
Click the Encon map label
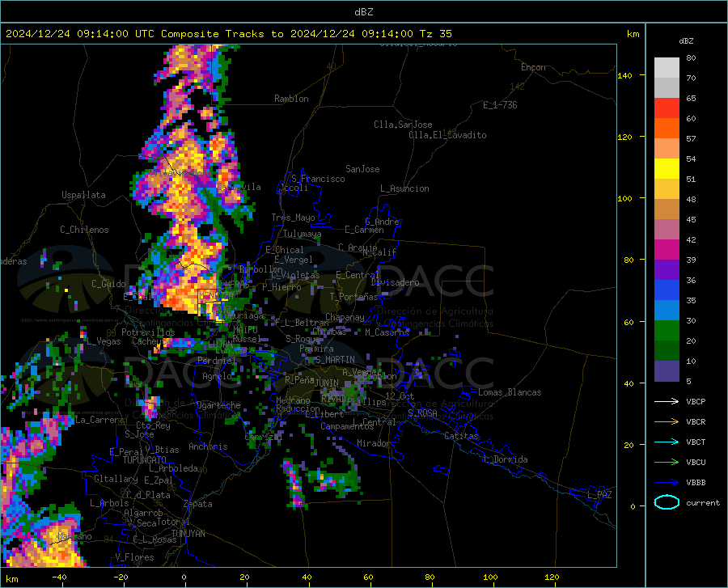click(x=533, y=67)
